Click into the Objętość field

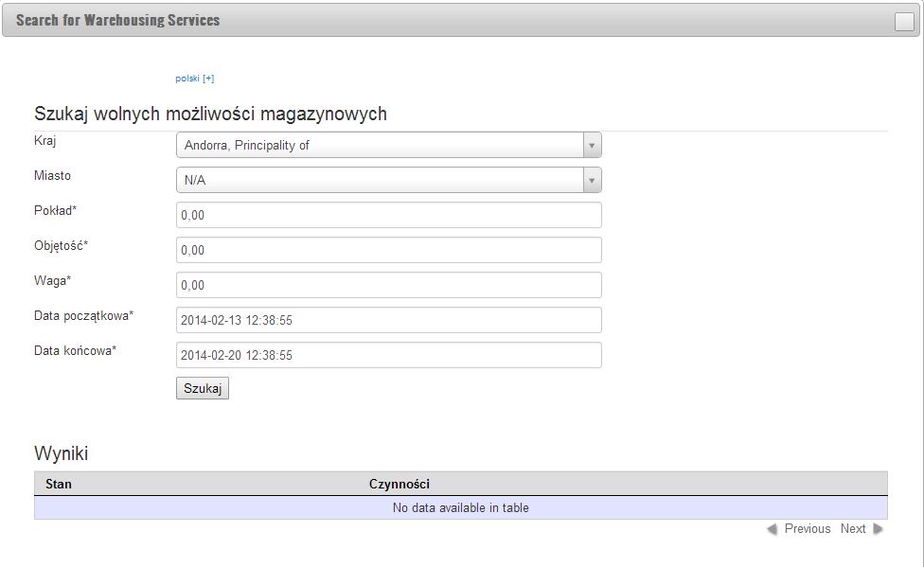[x=388, y=250]
